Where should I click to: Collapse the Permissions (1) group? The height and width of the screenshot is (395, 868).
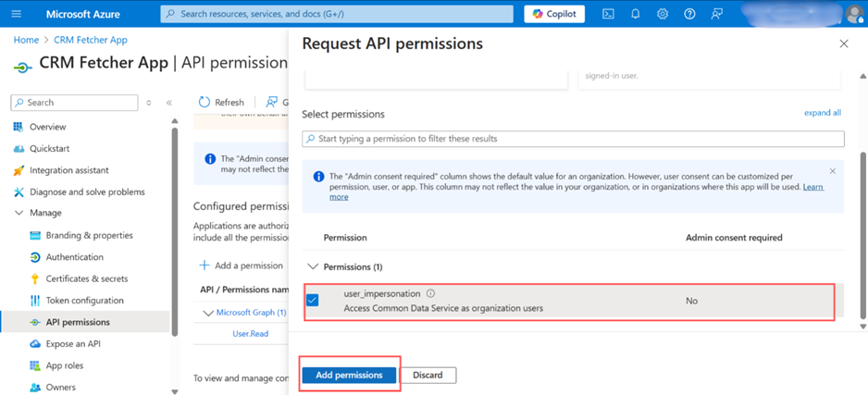tap(314, 266)
